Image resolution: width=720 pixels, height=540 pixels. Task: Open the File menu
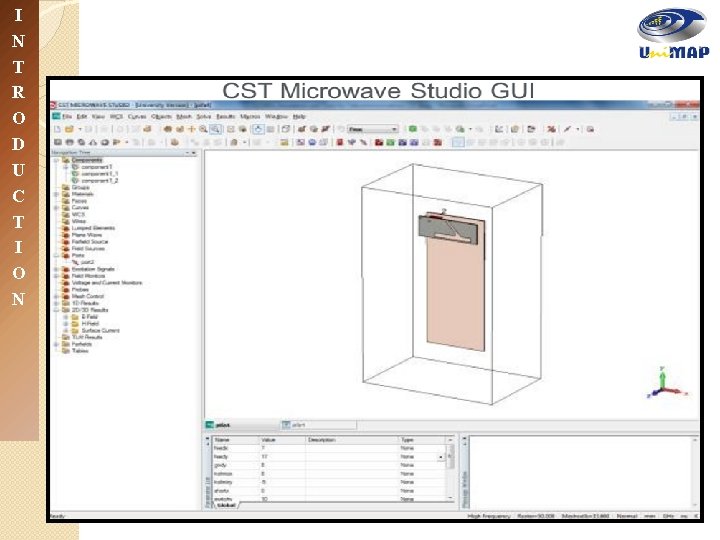[x=67, y=117]
